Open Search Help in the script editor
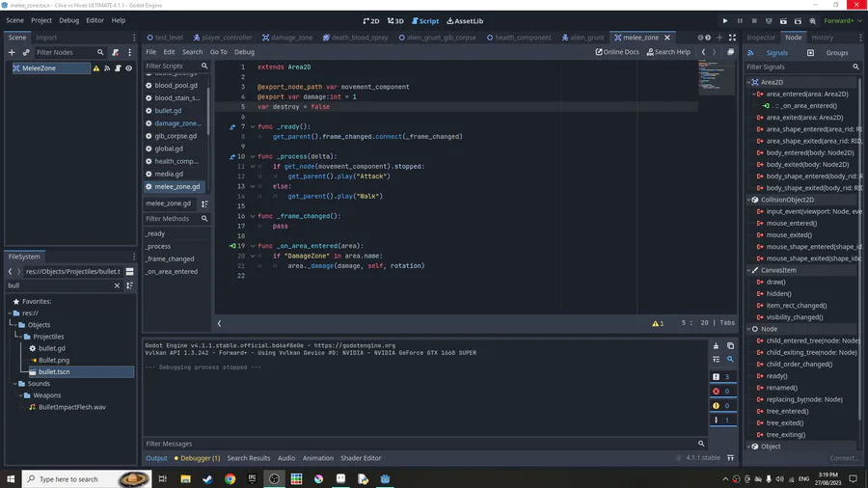 coord(668,52)
